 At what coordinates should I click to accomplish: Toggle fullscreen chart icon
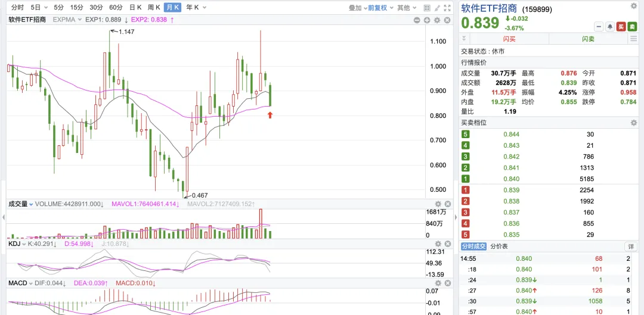tap(447, 7)
